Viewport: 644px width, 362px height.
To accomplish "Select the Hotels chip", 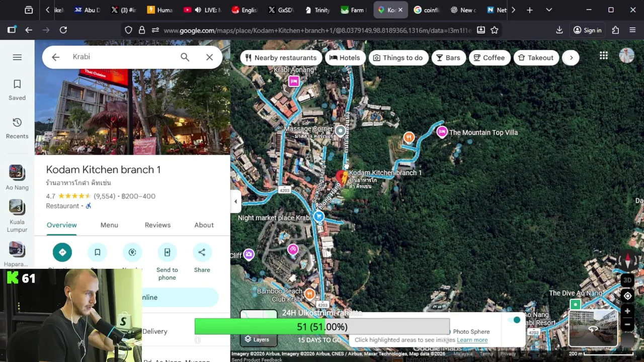I will coord(345,58).
